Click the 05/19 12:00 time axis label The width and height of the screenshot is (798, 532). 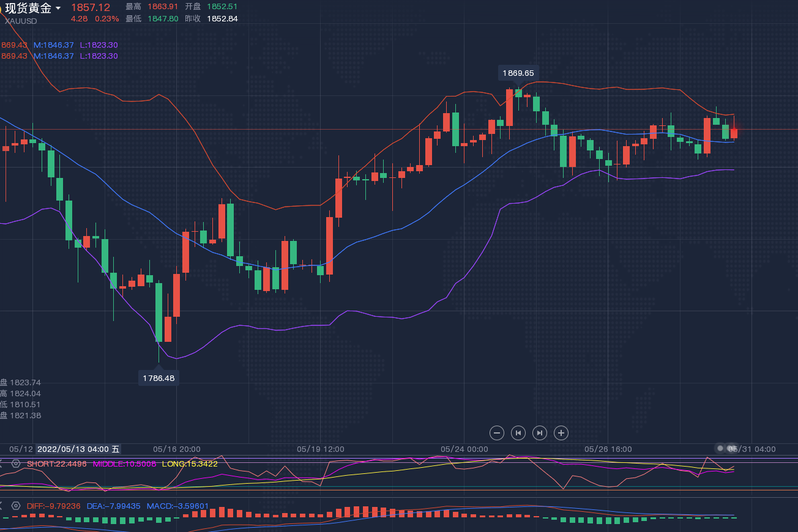tap(321, 449)
